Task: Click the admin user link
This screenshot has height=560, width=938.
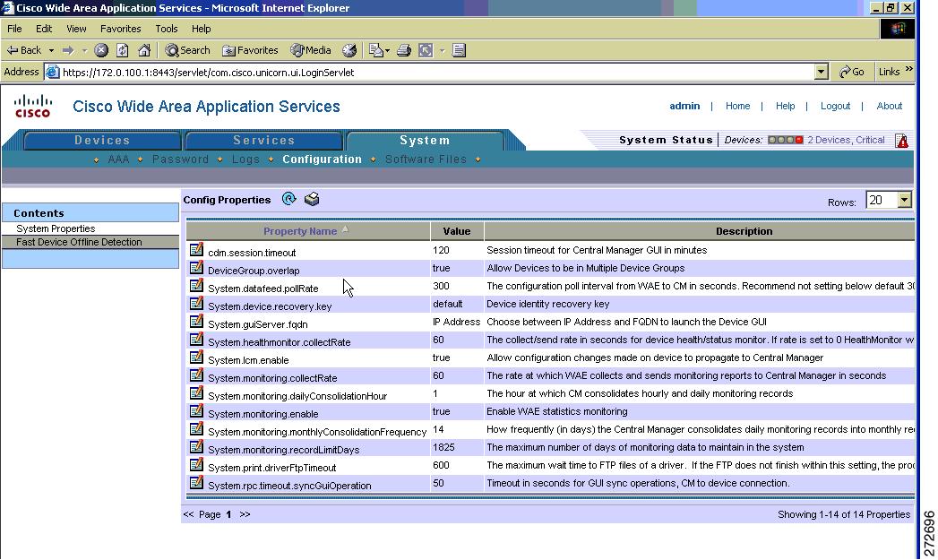Action: (x=684, y=106)
